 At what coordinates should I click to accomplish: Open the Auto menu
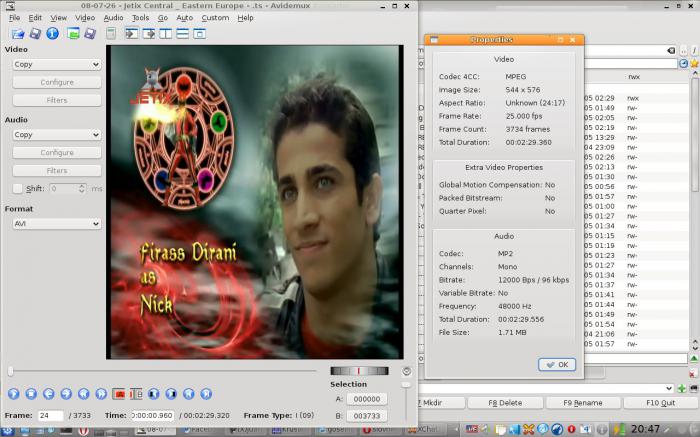(x=184, y=17)
